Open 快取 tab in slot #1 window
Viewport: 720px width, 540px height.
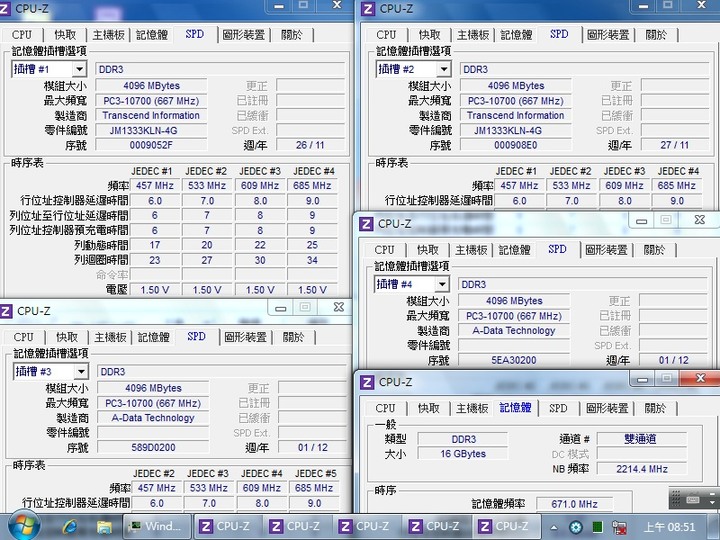click(65, 35)
